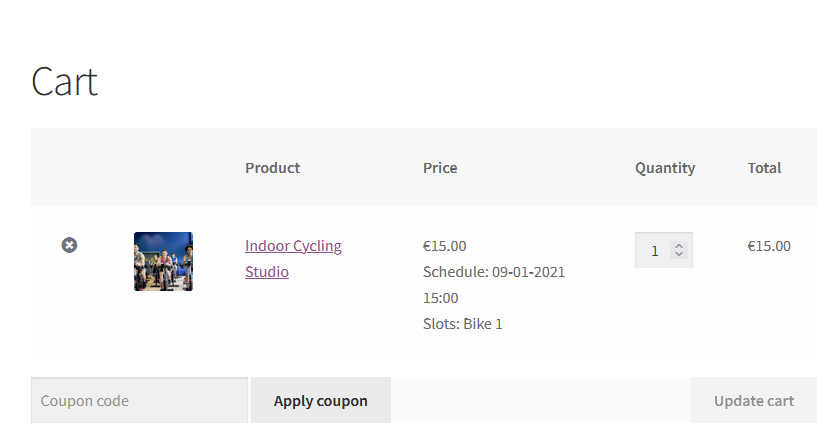This screenshot has width=836, height=448.
Task: Remove Indoor Cycling Studio from the cart
Action: [x=69, y=245]
